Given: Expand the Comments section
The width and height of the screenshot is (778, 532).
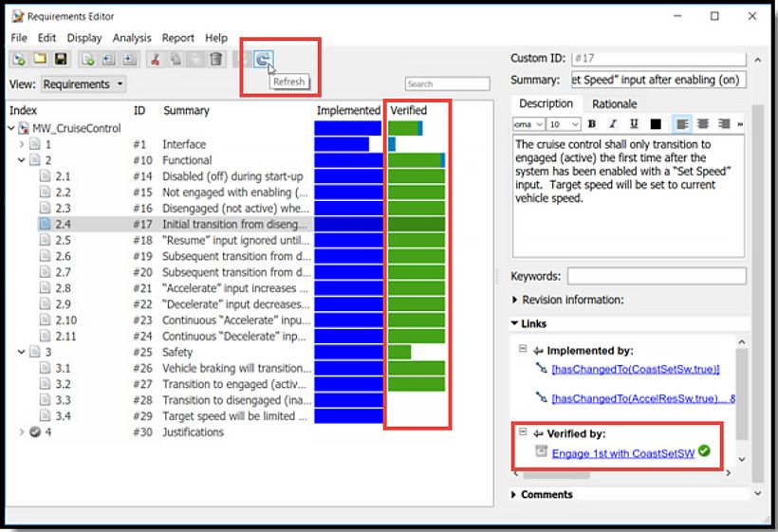Looking at the screenshot, I should click(x=515, y=494).
